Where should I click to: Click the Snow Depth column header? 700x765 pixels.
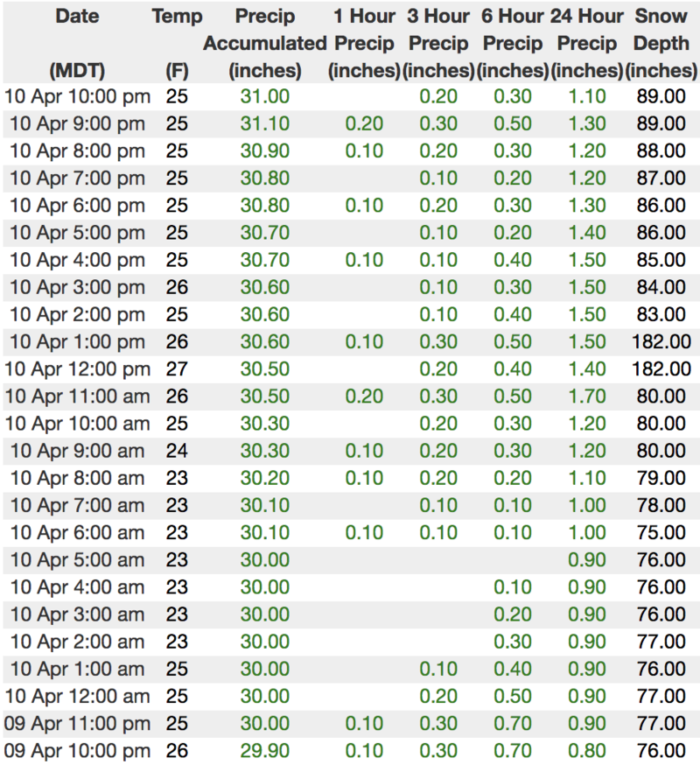(661, 43)
